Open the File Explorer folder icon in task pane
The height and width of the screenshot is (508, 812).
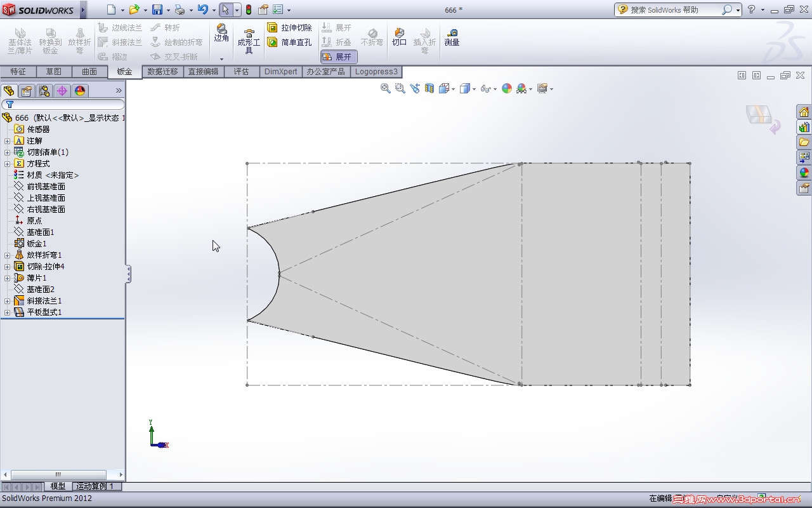(x=804, y=142)
